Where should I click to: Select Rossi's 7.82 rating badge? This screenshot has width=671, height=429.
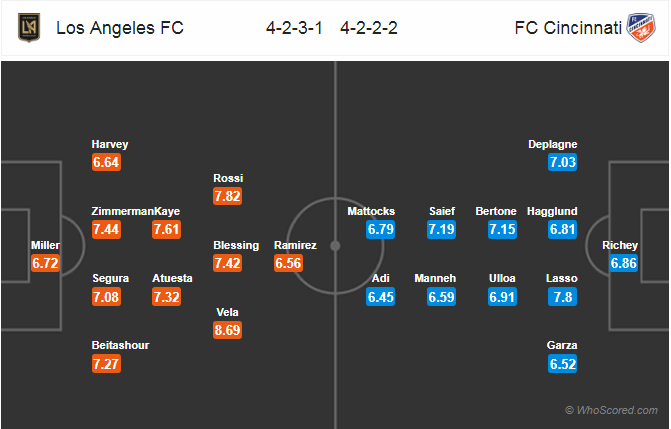227,196
